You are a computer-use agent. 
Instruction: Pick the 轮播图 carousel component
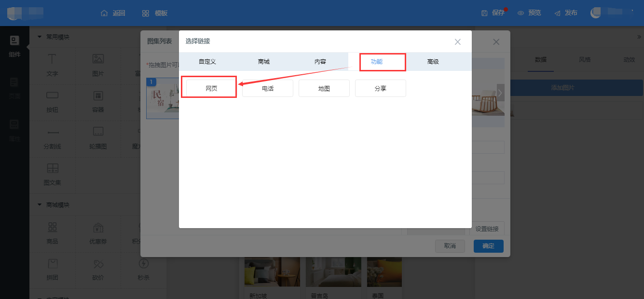[98, 138]
